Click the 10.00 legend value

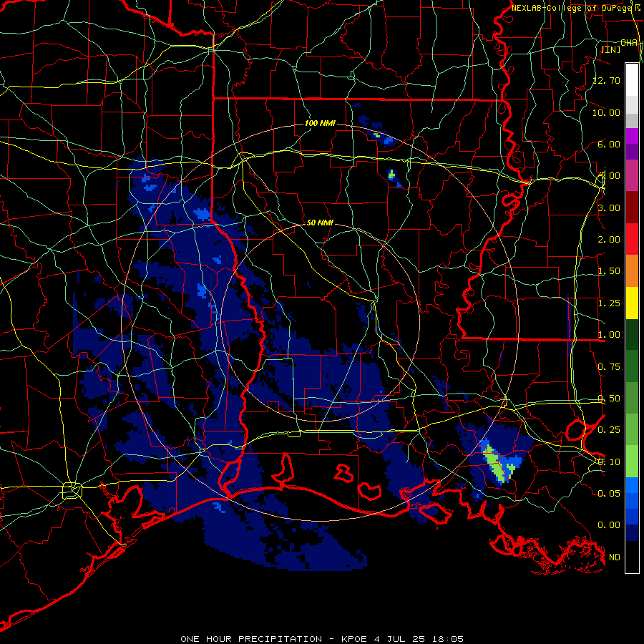607,112
